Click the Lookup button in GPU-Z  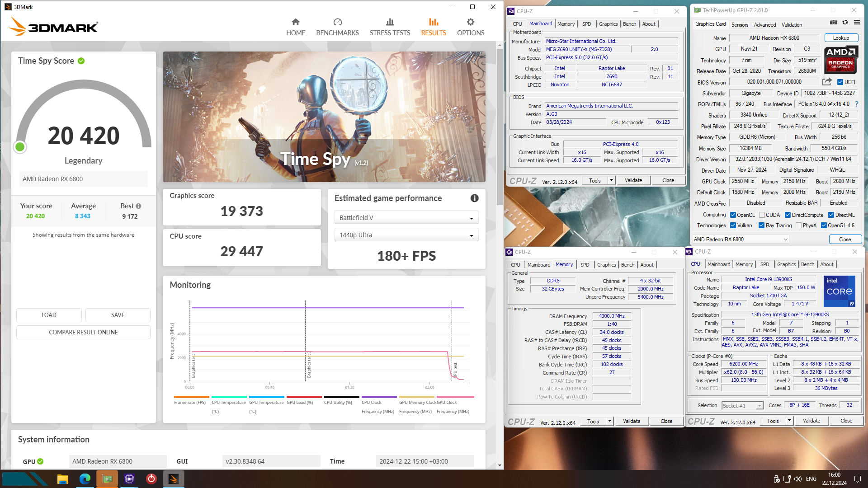(x=841, y=38)
